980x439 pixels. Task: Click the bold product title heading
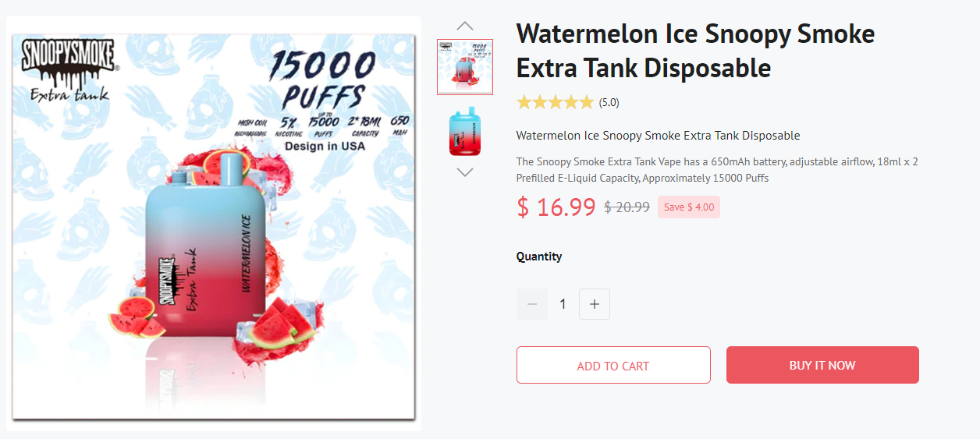click(x=695, y=51)
